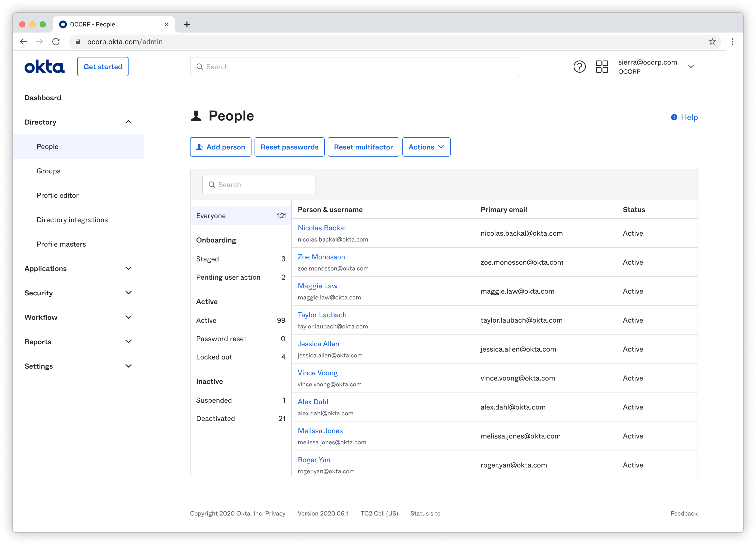Bookmark page with star icon

click(712, 42)
